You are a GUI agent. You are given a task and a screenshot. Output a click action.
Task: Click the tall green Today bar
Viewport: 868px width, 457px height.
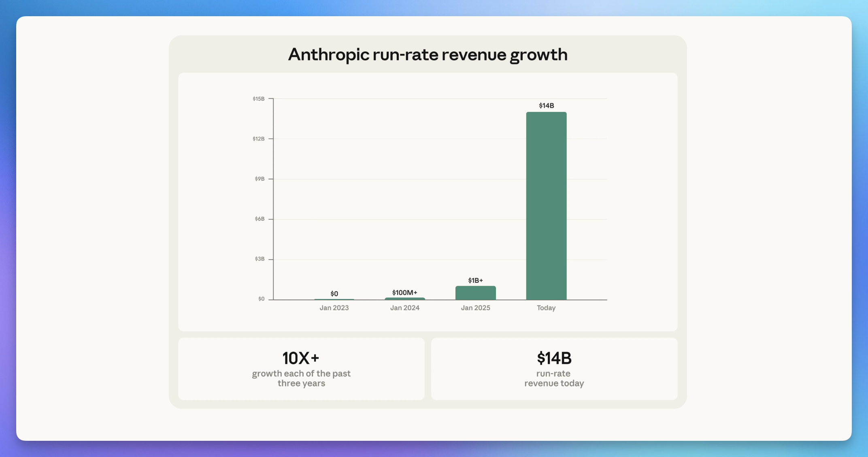[x=546, y=206]
